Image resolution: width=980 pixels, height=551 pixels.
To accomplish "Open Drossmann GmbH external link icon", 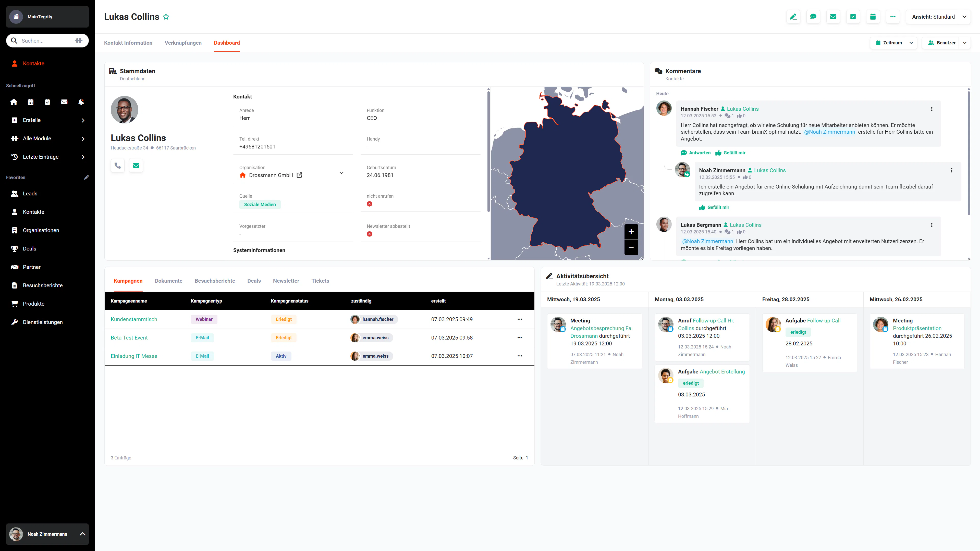I will pyautogui.click(x=299, y=175).
